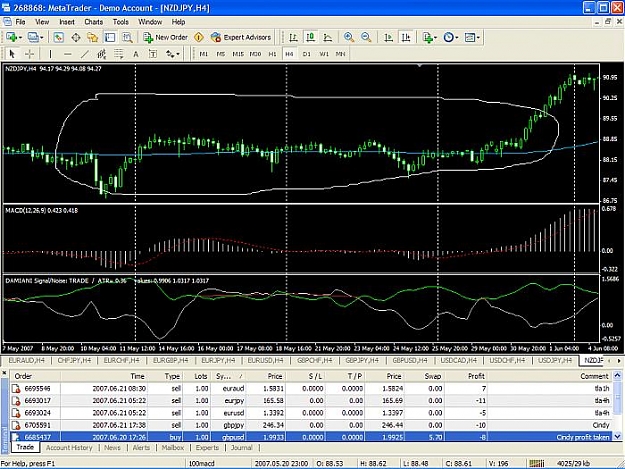The image size is (625, 469).
Task: Switch to EURAUD,H4 chart tab
Action: click(26, 361)
